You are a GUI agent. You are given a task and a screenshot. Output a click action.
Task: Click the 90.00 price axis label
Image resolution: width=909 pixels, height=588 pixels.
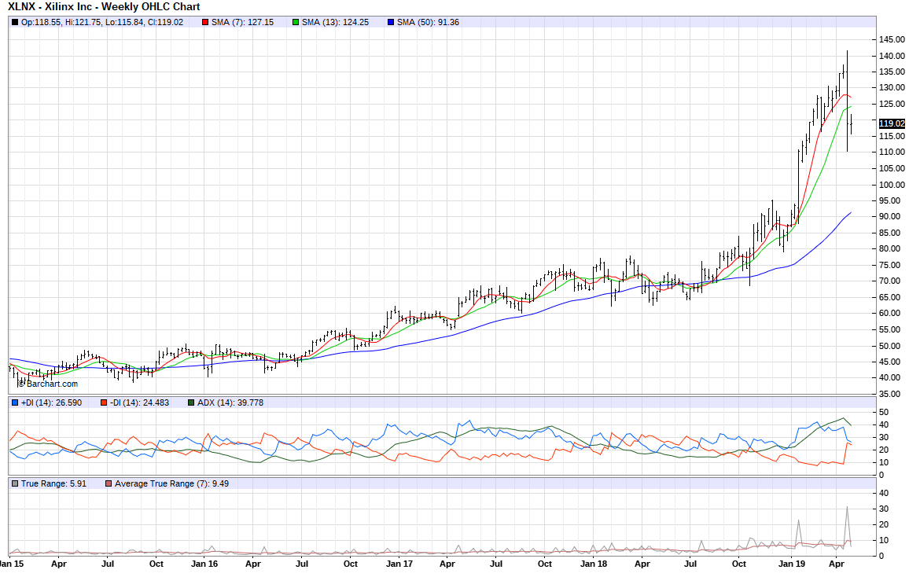pos(890,217)
